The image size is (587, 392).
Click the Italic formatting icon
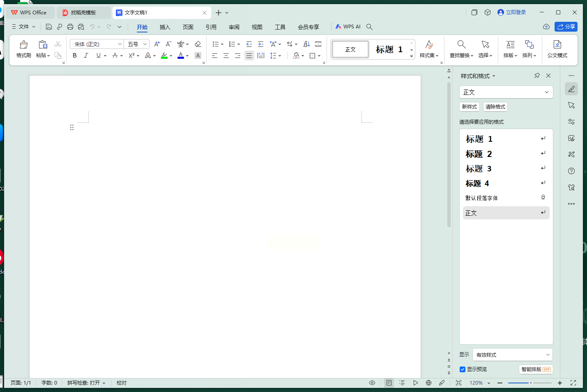point(86,55)
